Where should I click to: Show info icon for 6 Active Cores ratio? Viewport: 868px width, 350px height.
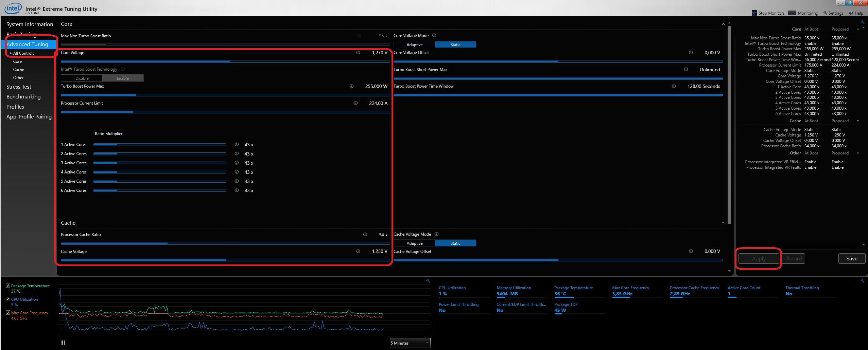[237, 190]
